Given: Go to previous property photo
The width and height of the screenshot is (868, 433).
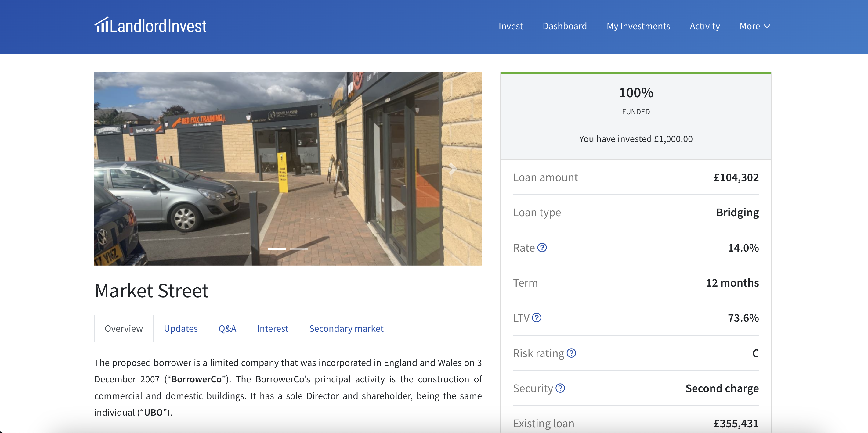Looking at the screenshot, I should 123,168.
